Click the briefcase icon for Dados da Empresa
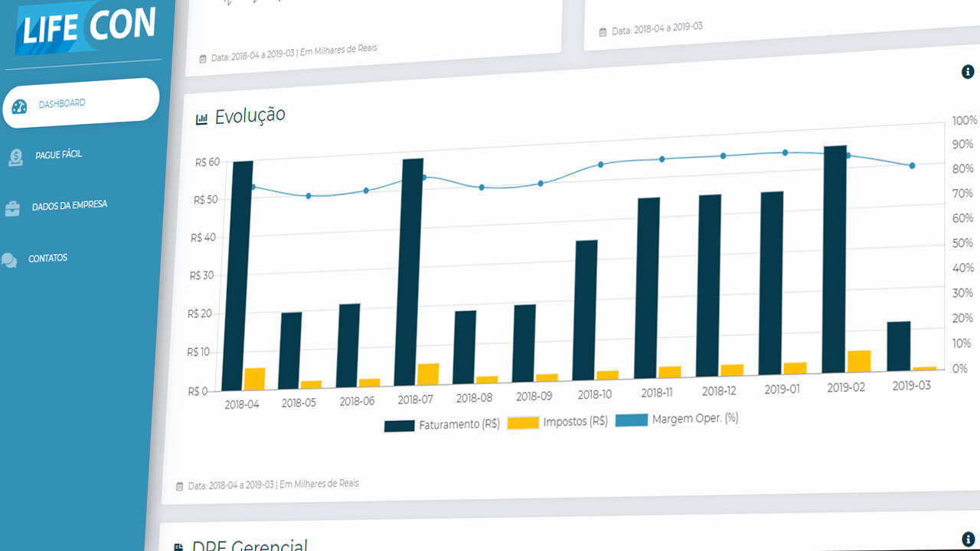Image resolution: width=980 pixels, height=551 pixels. (12, 209)
